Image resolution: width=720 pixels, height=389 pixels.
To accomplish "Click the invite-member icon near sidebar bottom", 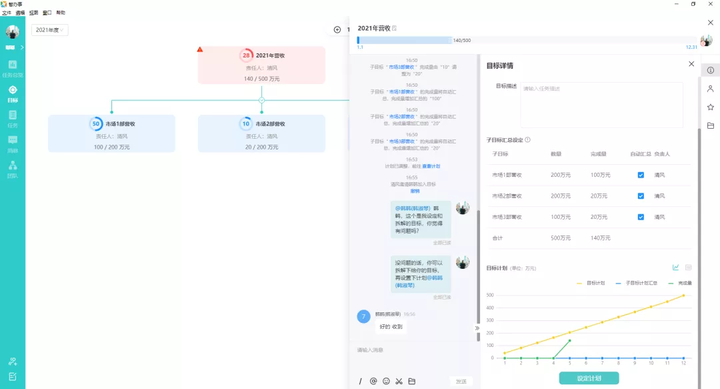I will (12, 361).
